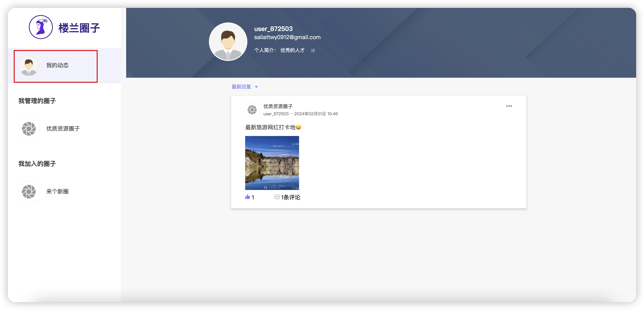Click the arrow next to 最新回复

256,87
